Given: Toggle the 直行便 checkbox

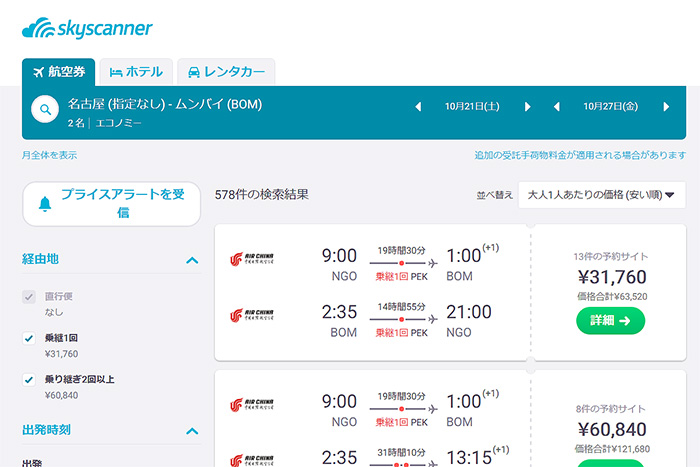Looking at the screenshot, I should [x=29, y=297].
